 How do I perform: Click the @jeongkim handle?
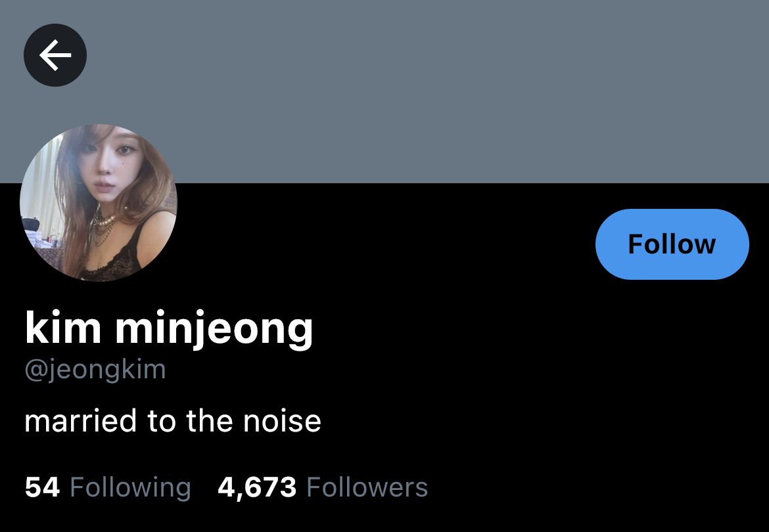click(95, 369)
